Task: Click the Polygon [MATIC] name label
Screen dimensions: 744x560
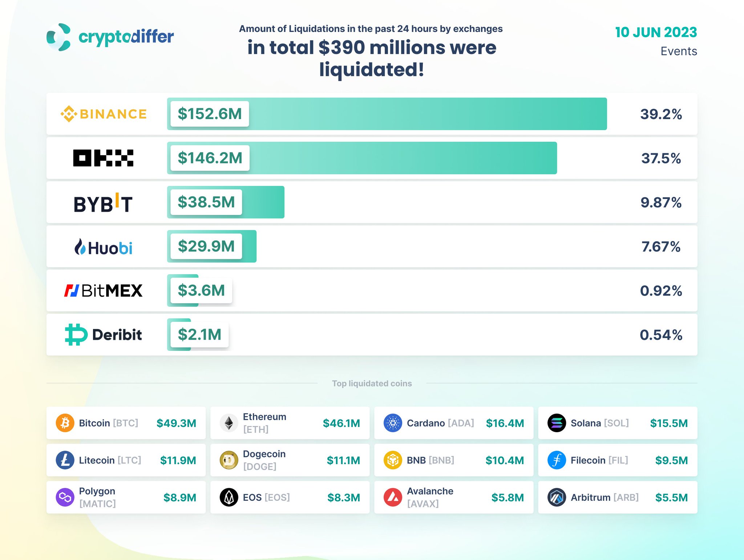Action: (97, 498)
